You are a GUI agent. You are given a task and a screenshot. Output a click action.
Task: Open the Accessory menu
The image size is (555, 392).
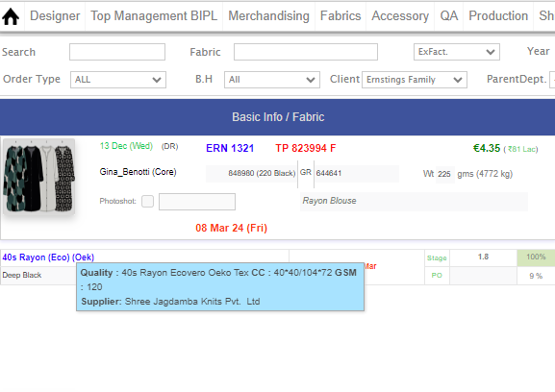click(x=400, y=16)
